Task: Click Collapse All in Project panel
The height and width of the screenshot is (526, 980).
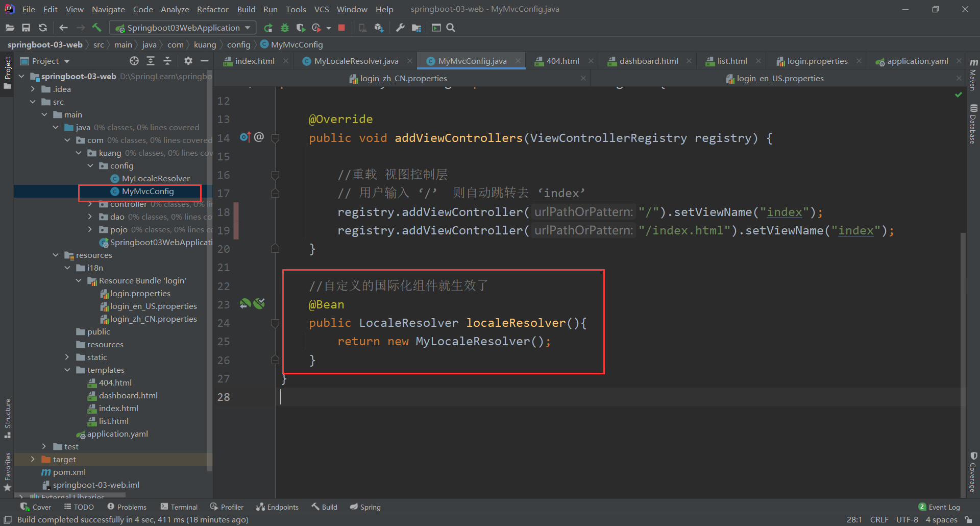Action: 167,61
